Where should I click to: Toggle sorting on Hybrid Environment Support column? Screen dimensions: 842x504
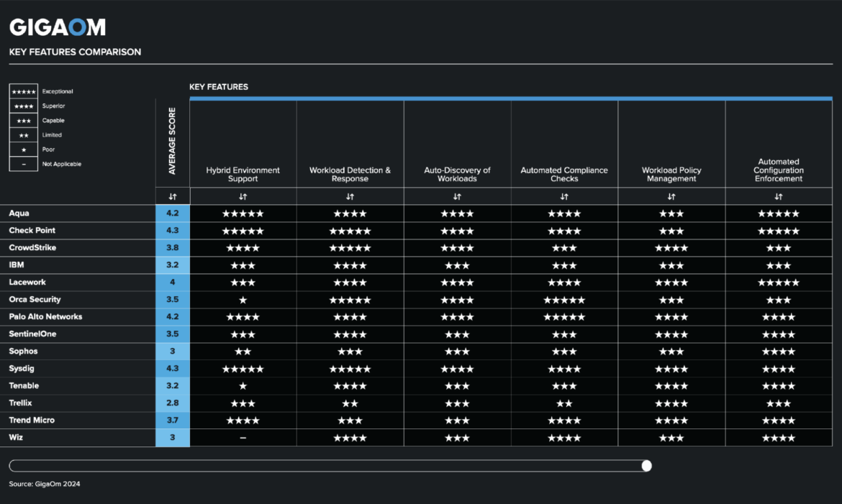click(x=243, y=196)
